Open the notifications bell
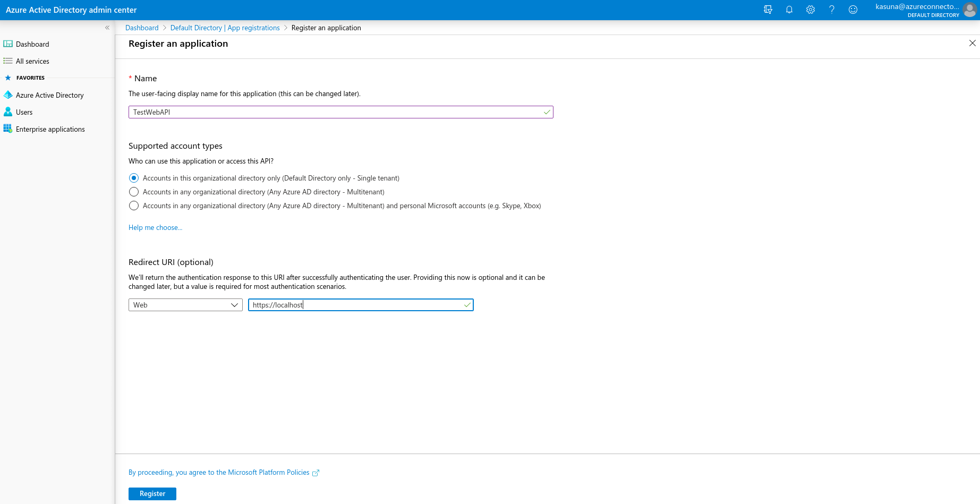980x504 pixels. (x=789, y=10)
